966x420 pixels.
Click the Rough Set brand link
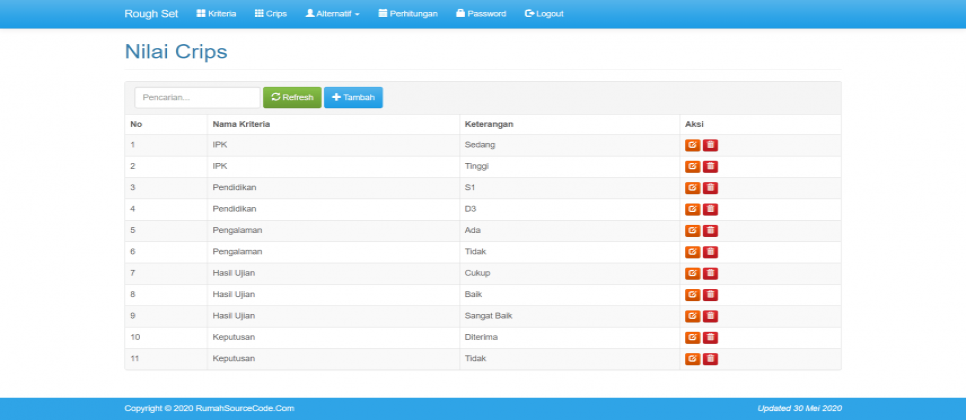151,14
